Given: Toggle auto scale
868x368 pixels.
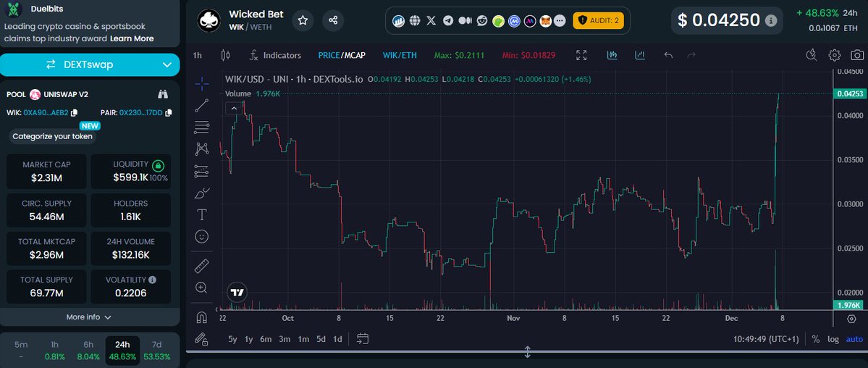Looking at the screenshot, I should click(x=855, y=339).
